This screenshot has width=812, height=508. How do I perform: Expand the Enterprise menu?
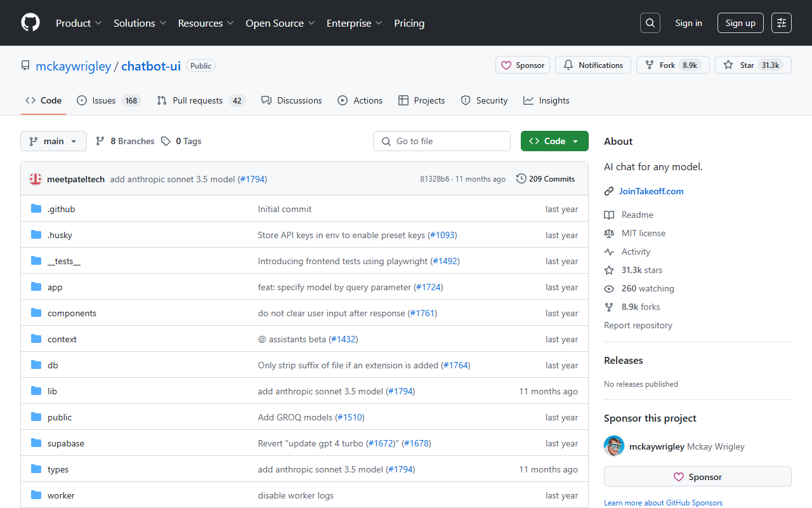tap(355, 23)
